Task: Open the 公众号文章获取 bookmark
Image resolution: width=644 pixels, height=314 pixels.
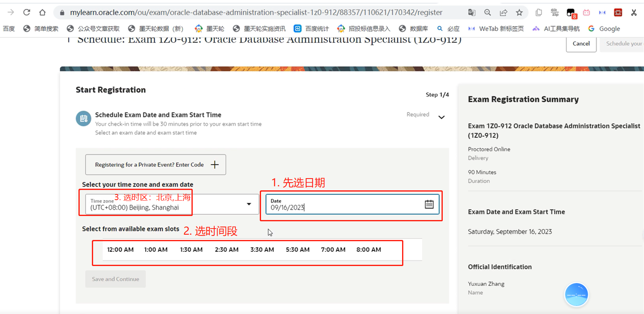Action: click(x=93, y=28)
